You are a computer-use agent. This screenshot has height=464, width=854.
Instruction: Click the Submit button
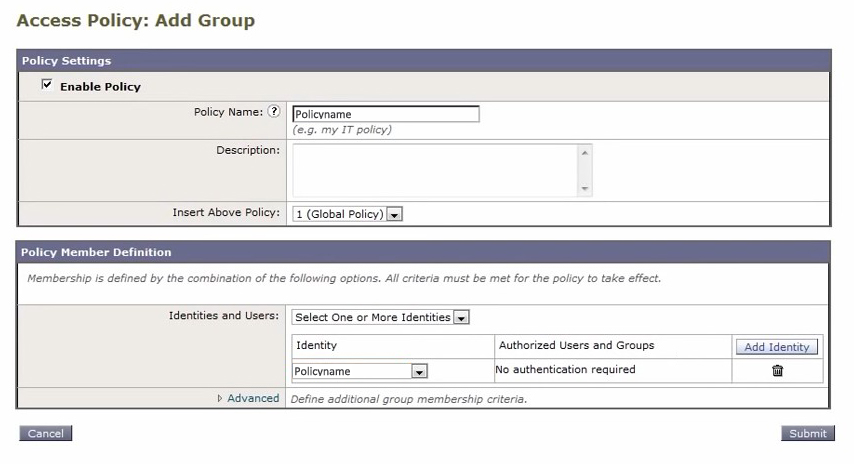pyautogui.click(x=807, y=433)
